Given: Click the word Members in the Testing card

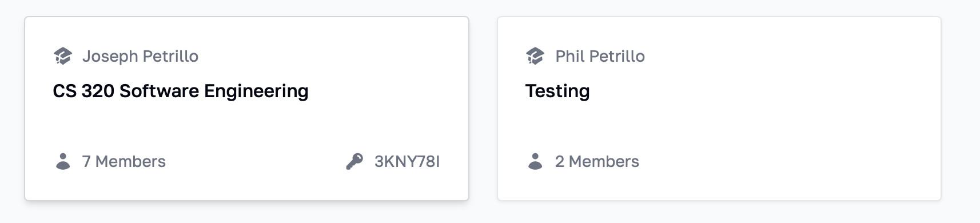Looking at the screenshot, I should click(604, 161).
